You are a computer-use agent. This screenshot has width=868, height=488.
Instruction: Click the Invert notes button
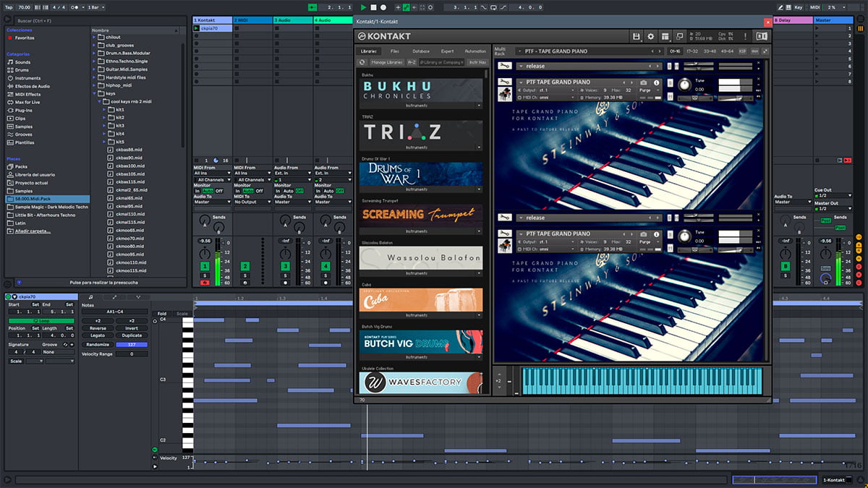pyautogui.click(x=132, y=328)
